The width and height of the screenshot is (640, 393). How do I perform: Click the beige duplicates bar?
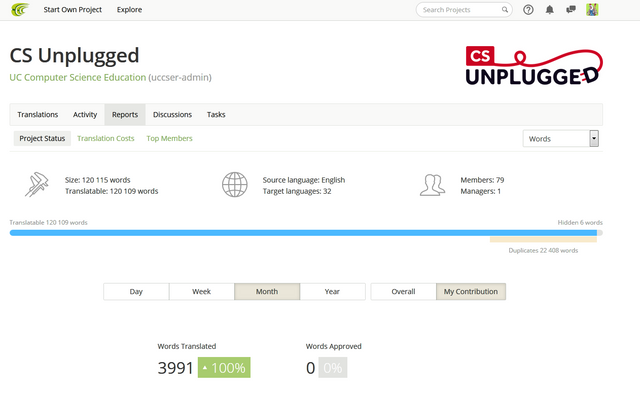[543, 240]
